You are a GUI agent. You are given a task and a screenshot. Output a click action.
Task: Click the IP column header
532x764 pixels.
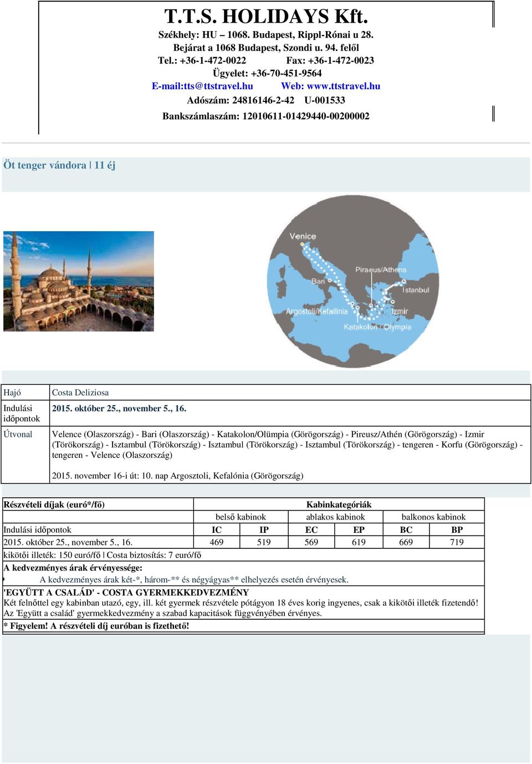click(x=264, y=530)
